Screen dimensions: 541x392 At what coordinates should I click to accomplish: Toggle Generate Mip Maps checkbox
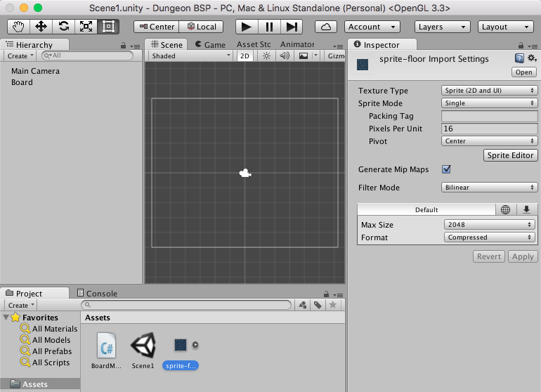pos(446,169)
